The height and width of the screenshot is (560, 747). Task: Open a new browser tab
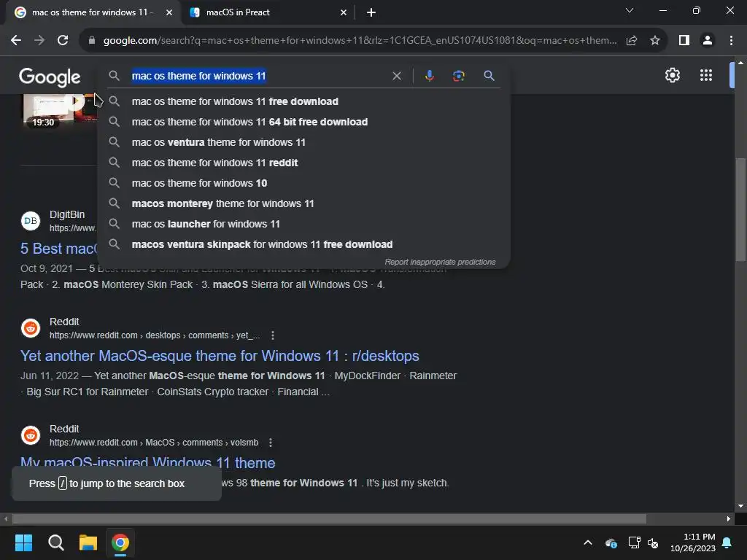click(371, 12)
